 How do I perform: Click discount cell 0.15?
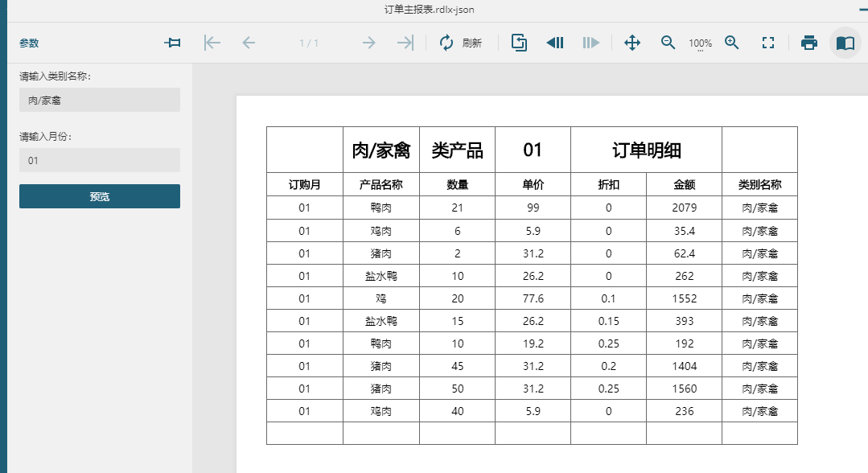tap(608, 321)
